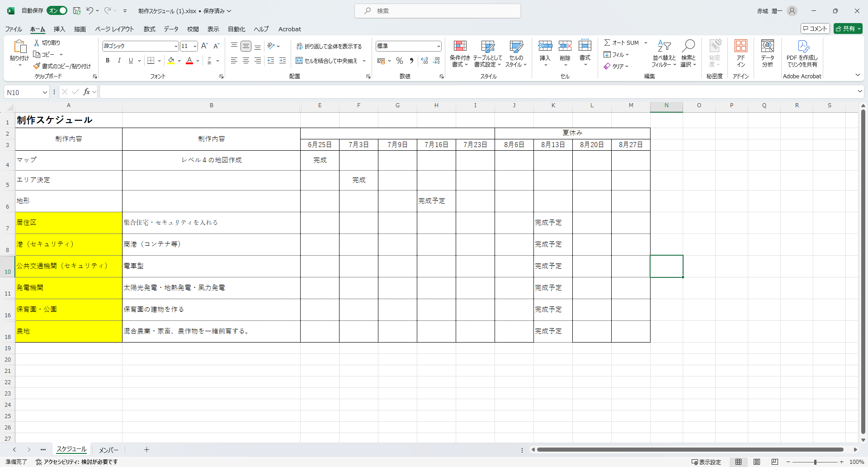This screenshot has width=868, height=467.
Task: Click AutoSum (オート SUM) button
Action: pos(622,43)
